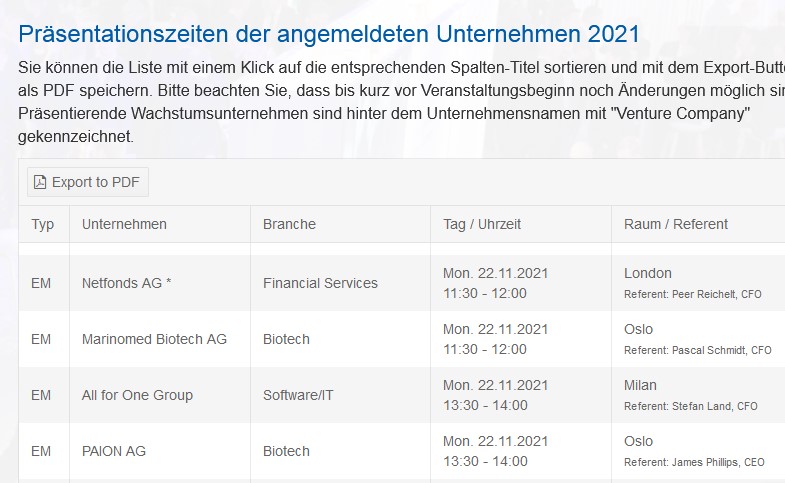Click London room cell

pos(648,273)
